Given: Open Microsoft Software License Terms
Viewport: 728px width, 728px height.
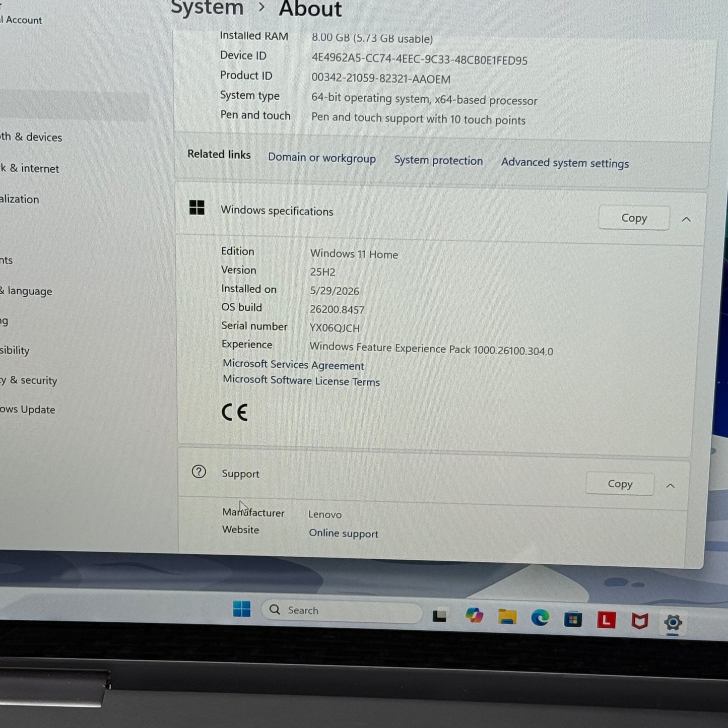Looking at the screenshot, I should click(x=301, y=380).
